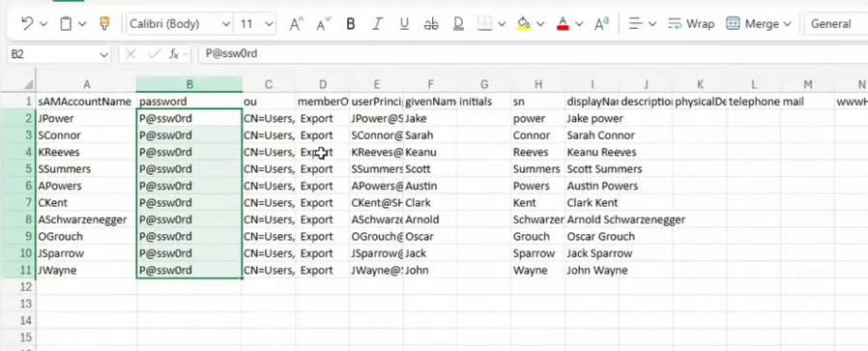Click the Select All corner triangle
Screen dimensions: 868x351
pos(28,85)
